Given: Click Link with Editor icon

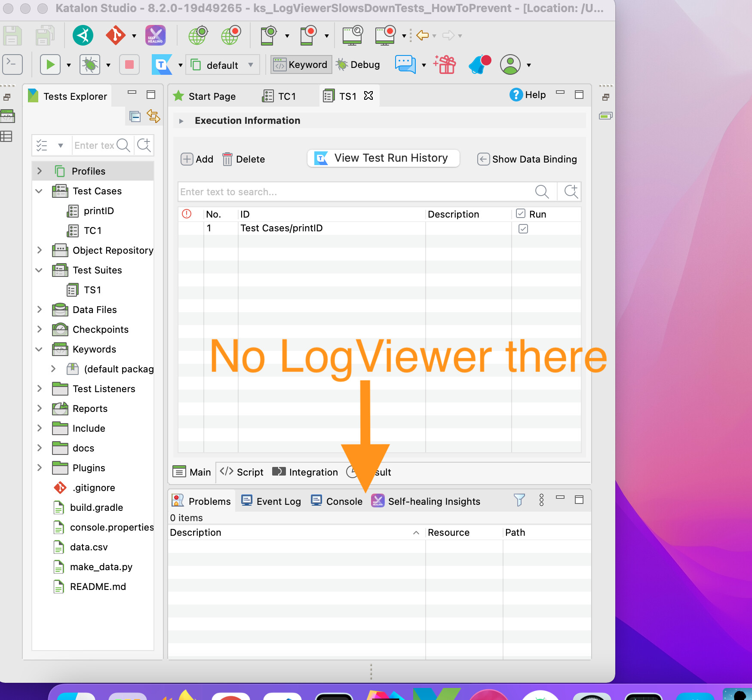Looking at the screenshot, I should pyautogui.click(x=153, y=116).
